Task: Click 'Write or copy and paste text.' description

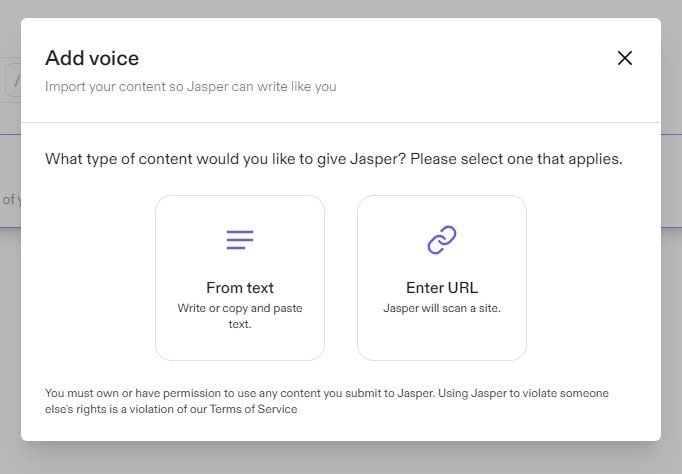Action: [x=240, y=316]
